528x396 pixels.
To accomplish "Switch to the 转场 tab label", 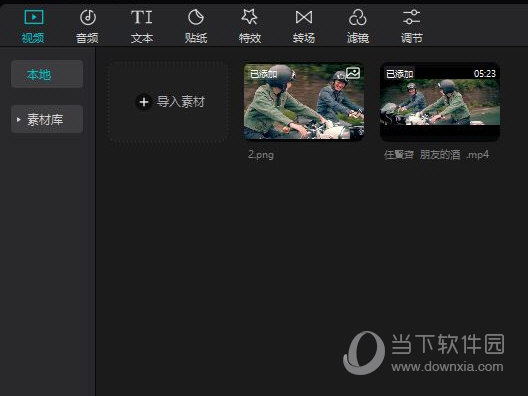I will (304, 38).
